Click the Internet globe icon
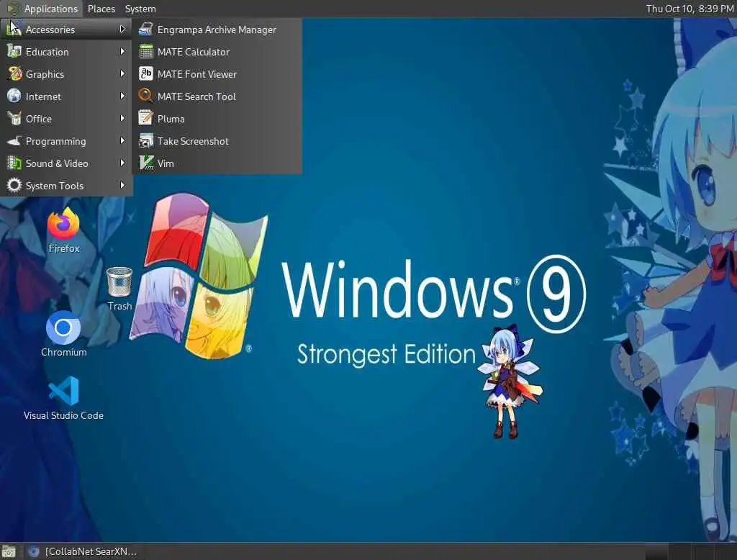 pos(14,96)
